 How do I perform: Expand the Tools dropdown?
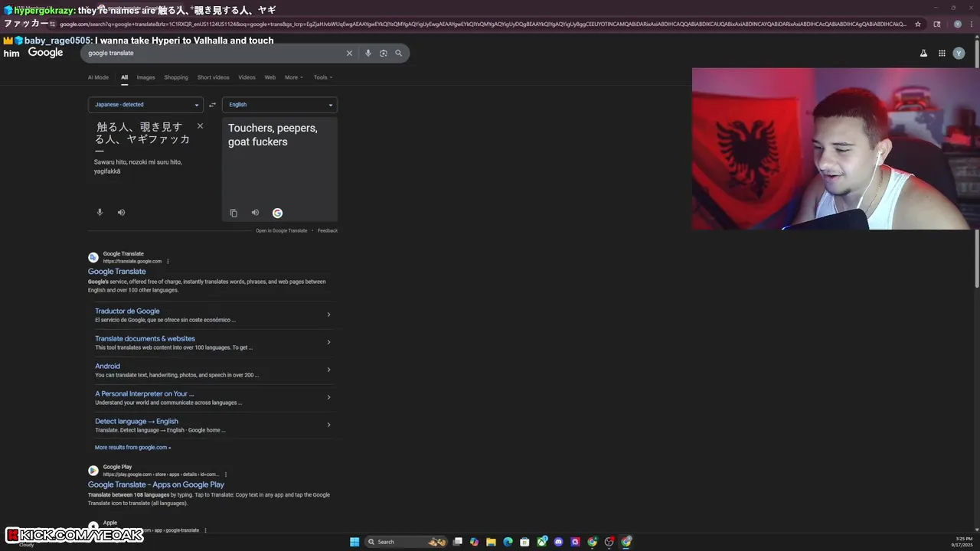click(x=323, y=77)
